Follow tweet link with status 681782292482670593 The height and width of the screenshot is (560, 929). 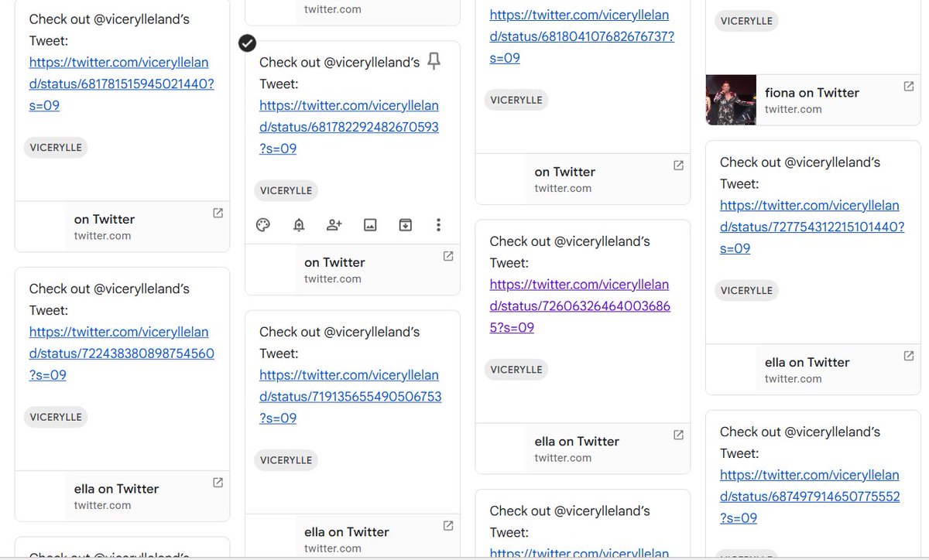349,127
